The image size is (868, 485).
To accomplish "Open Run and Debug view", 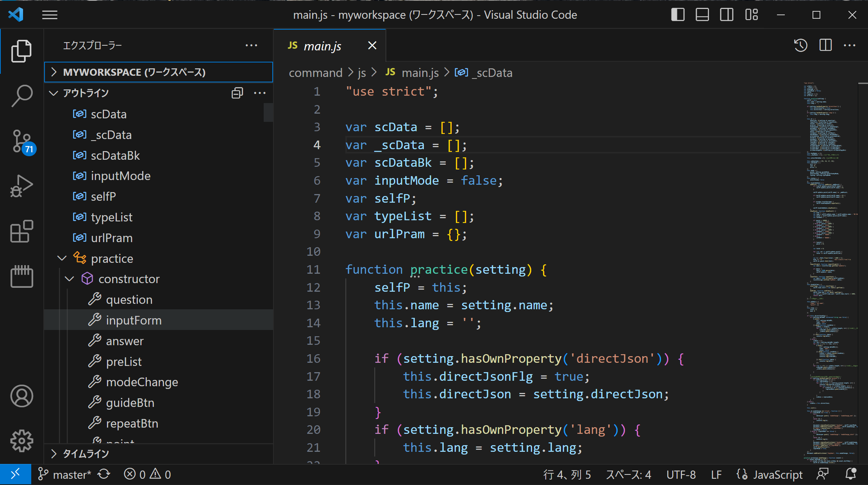I will point(22,186).
